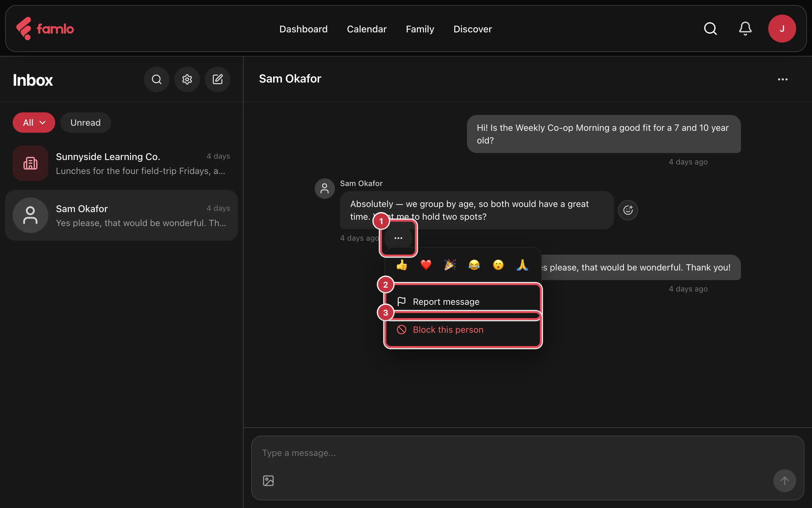Click Sam's reply about grouping by age

[x=477, y=210]
